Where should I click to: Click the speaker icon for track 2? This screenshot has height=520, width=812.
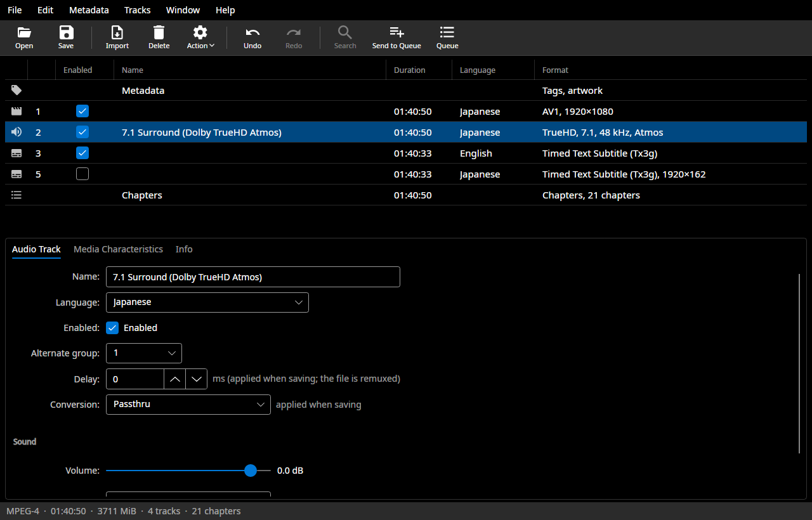pos(16,133)
